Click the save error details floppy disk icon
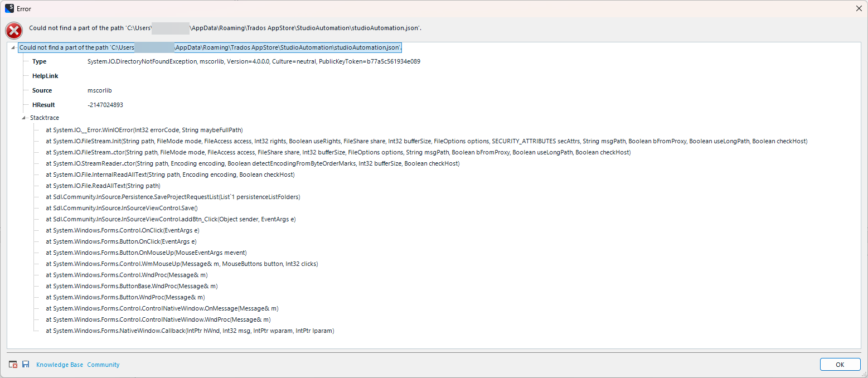 coord(26,364)
